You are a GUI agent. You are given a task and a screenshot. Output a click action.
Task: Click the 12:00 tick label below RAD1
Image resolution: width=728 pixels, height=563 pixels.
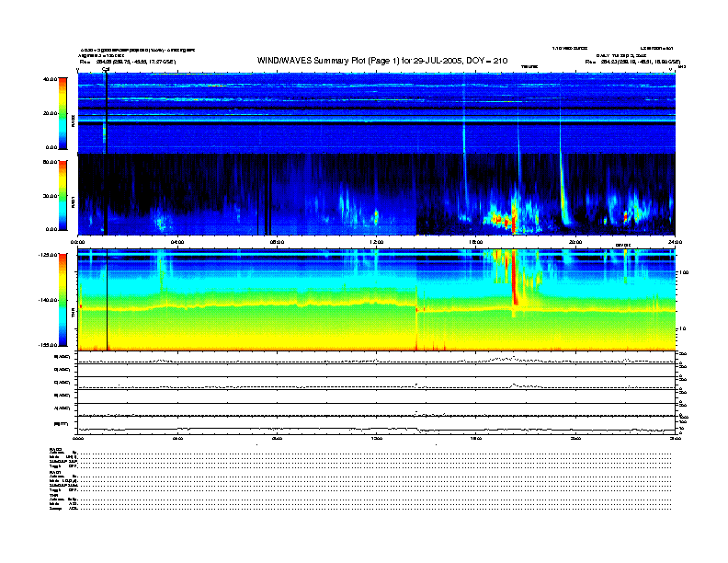pos(376,242)
